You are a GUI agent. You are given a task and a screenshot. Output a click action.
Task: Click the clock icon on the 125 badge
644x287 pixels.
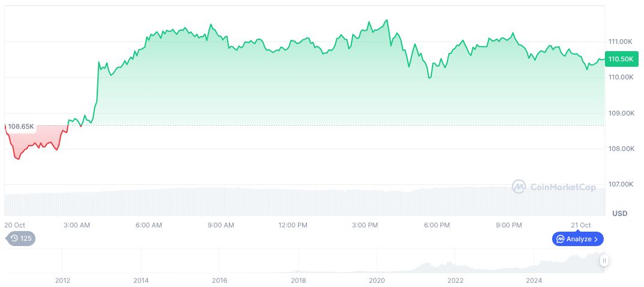tap(14, 238)
